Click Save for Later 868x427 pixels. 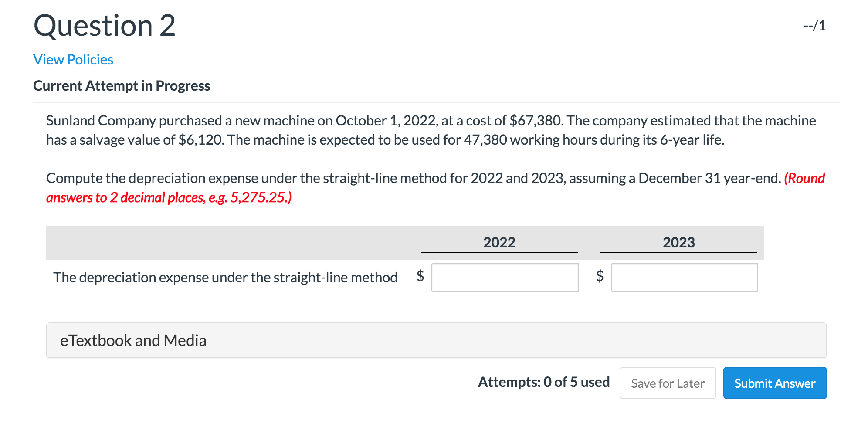pyautogui.click(x=668, y=383)
